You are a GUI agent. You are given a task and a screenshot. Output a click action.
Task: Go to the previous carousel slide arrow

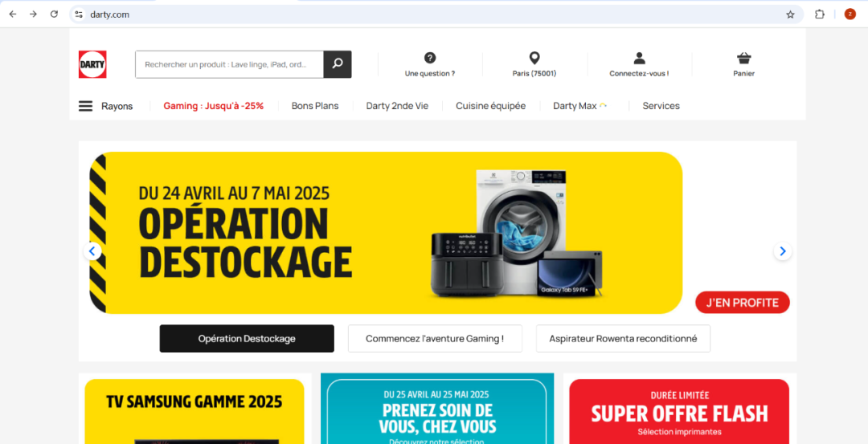click(x=92, y=251)
